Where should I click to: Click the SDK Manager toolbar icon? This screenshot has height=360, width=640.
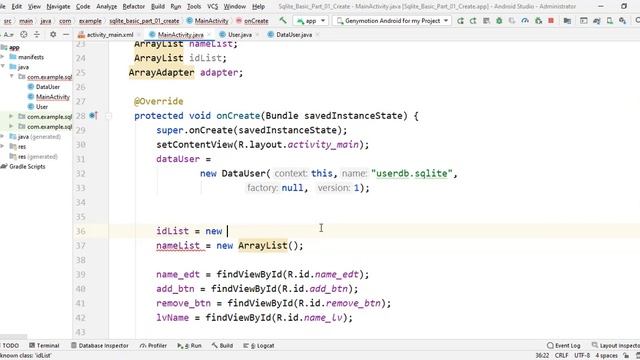coord(622,21)
